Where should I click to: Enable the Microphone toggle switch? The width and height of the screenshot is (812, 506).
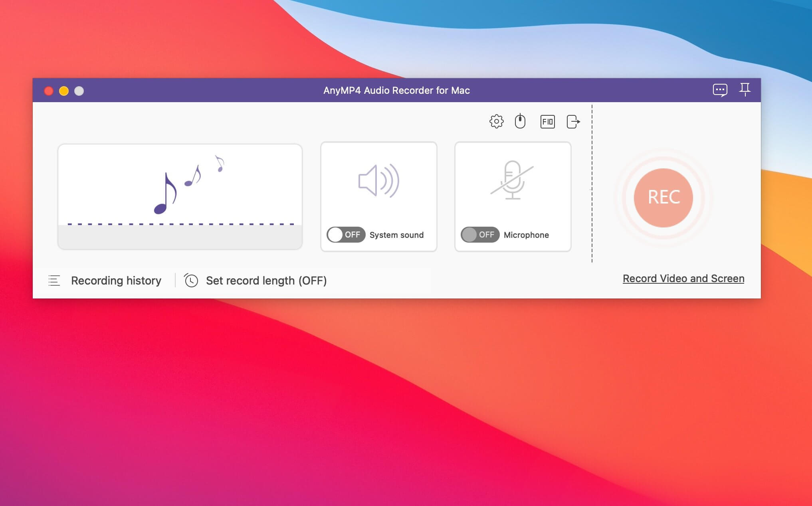[x=480, y=235]
